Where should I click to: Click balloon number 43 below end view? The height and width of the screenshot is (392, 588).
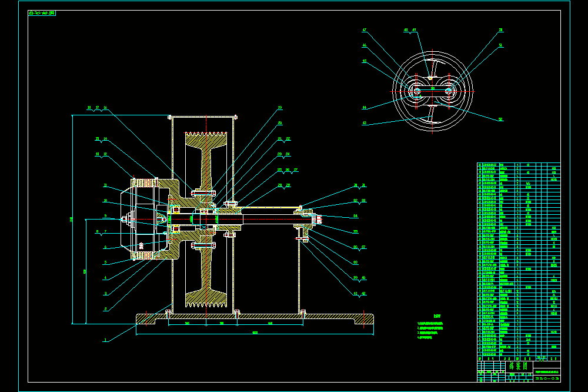pyautogui.click(x=364, y=123)
